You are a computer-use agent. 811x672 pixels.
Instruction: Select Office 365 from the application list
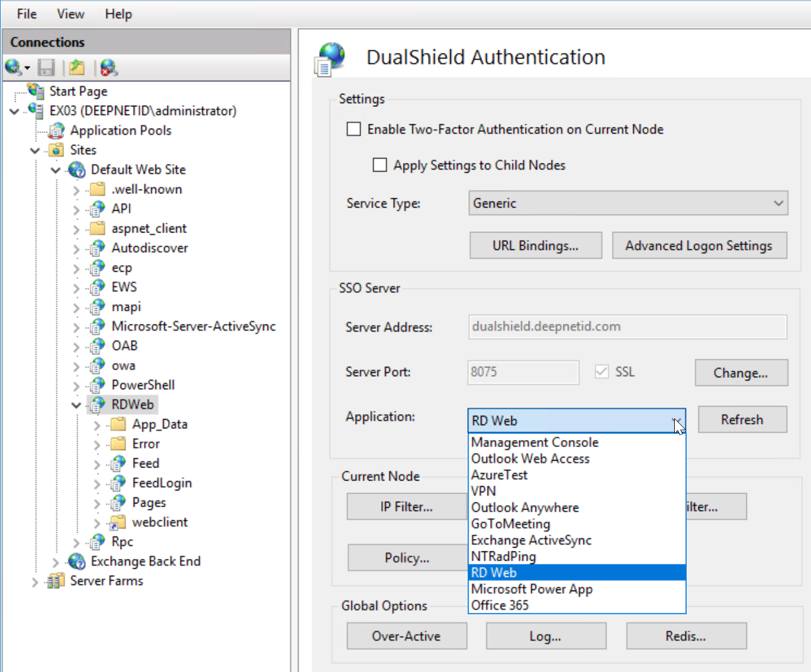pos(500,605)
